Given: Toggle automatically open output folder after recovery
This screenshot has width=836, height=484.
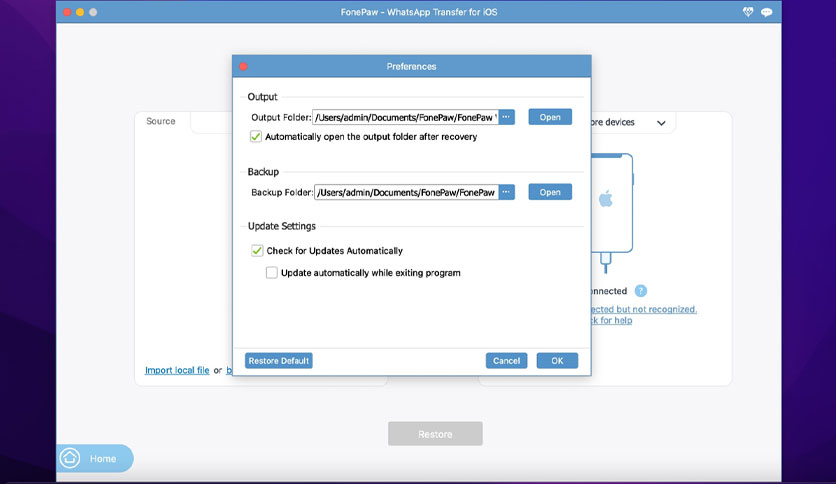Looking at the screenshot, I should pyautogui.click(x=256, y=136).
